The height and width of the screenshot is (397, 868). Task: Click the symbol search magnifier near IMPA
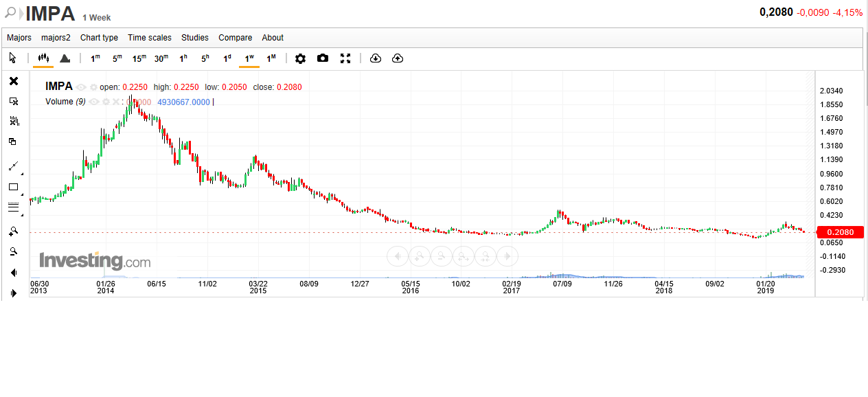[11, 13]
